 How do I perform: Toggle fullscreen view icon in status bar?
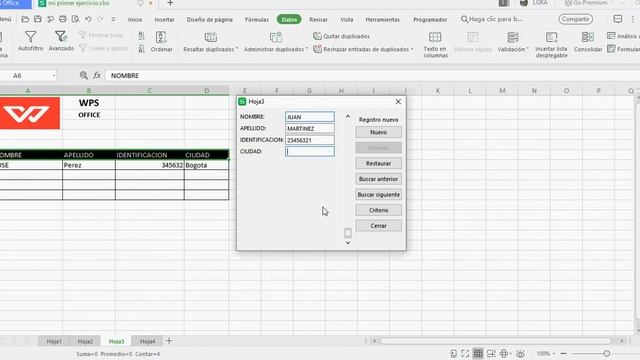point(465,353)
